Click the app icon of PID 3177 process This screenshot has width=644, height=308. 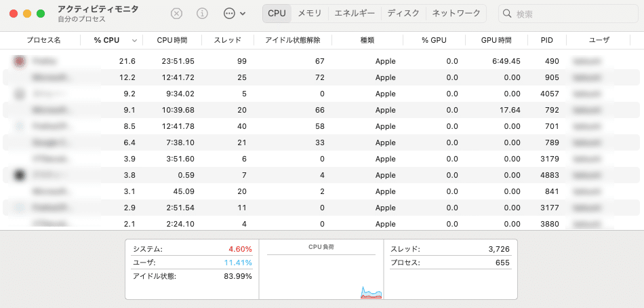tap(20, 208)
